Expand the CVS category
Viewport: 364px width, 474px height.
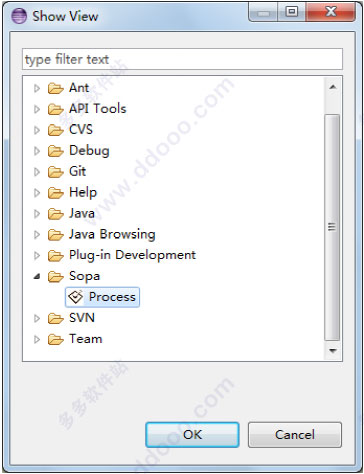[37, 130]
